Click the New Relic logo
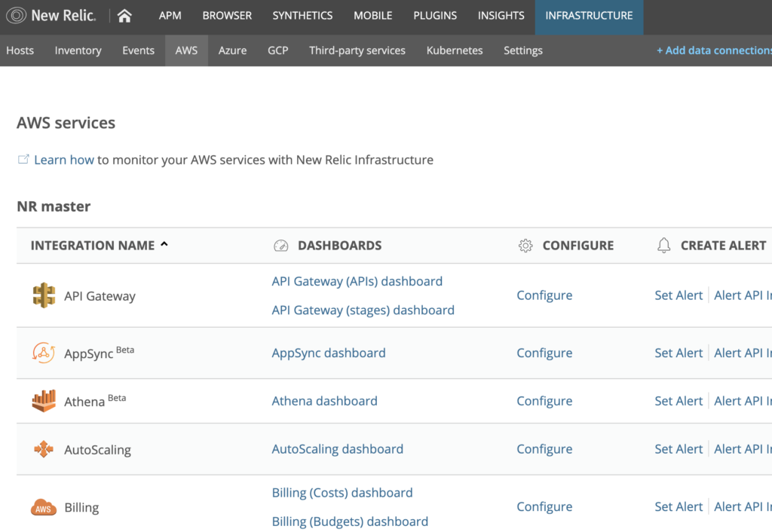 coord(51,15)
